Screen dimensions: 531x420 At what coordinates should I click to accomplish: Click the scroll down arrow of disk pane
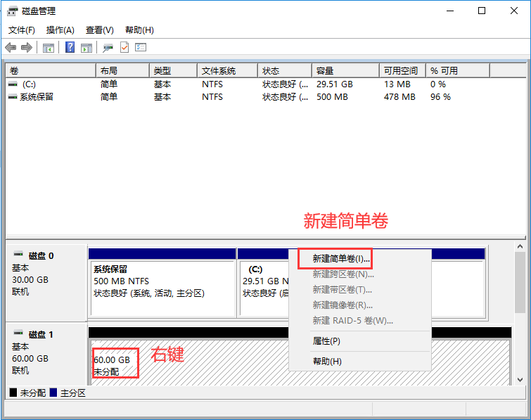point(520,380)
